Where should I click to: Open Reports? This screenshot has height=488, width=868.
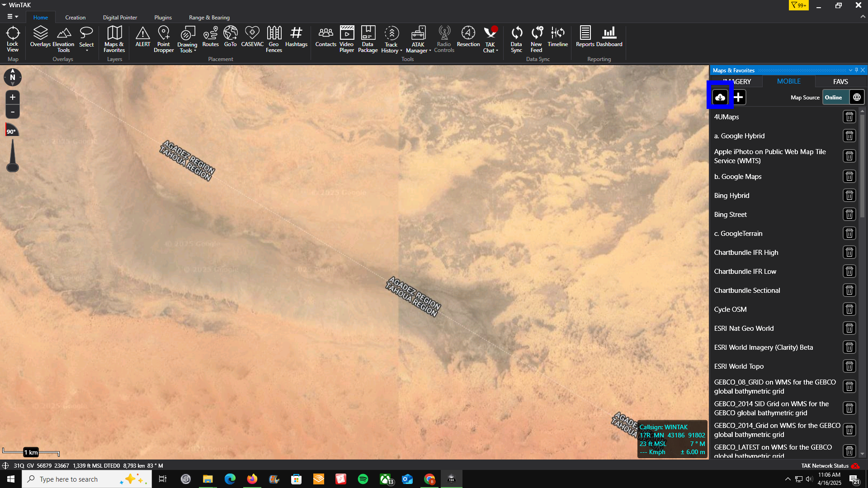(585, 37)
